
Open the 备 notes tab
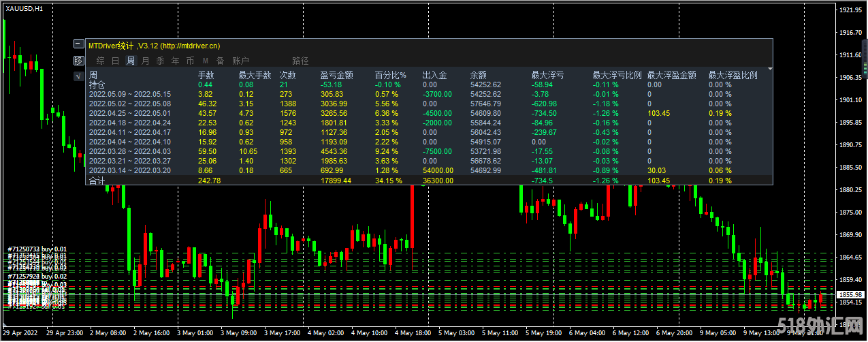coord(220,61)
